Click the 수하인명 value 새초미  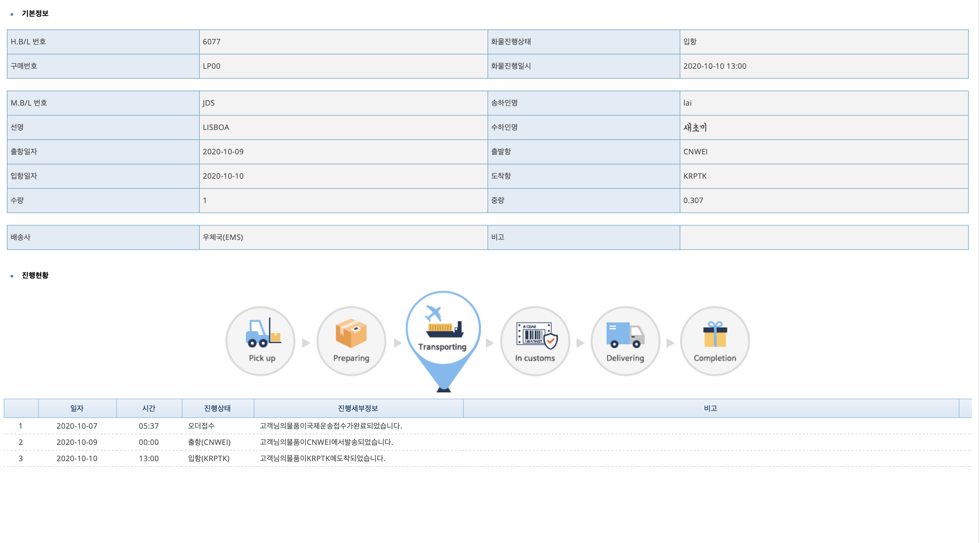[695, 127]
